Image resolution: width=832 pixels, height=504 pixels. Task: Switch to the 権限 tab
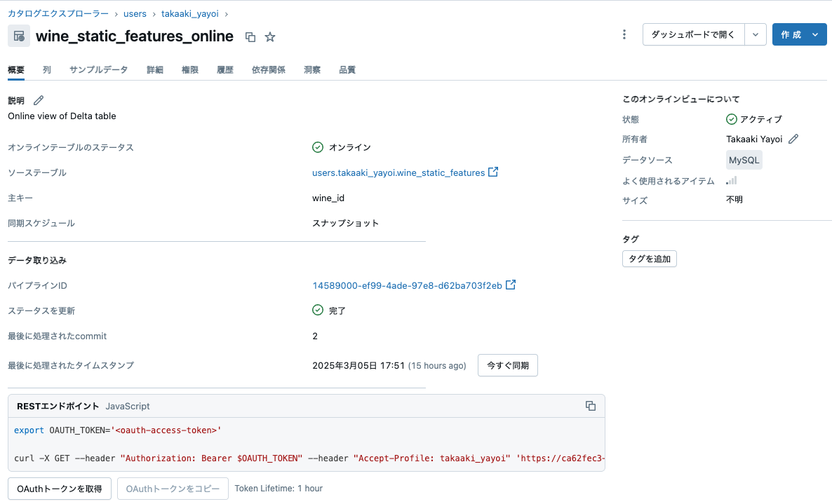(x=190, y=69)
